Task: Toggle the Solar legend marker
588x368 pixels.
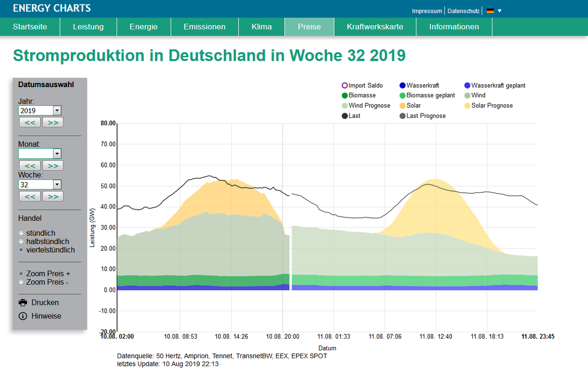Action: (402, 106)
